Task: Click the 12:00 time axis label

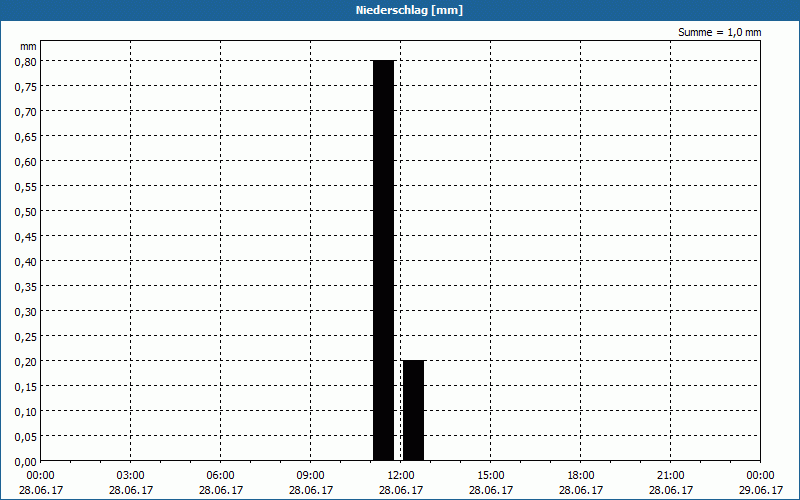Action: [401, 475]
